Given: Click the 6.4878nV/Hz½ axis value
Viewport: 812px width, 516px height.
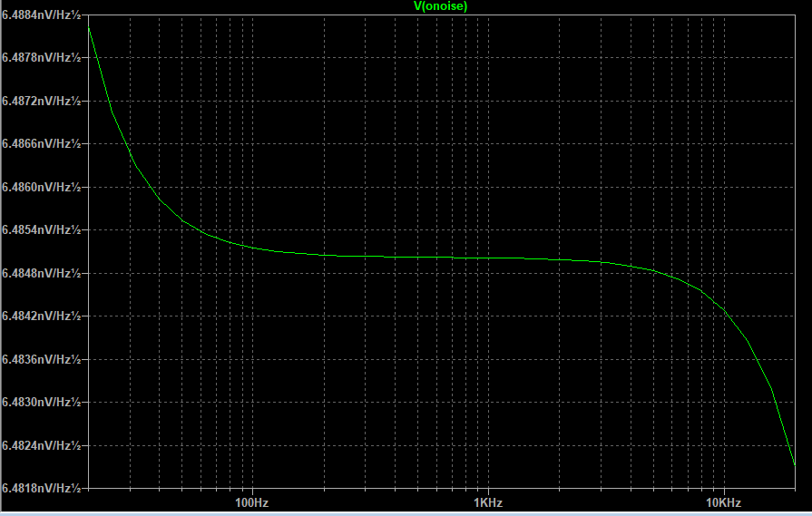Looking at the screenshot, I should pyautogui.click(x=42, y=57).
